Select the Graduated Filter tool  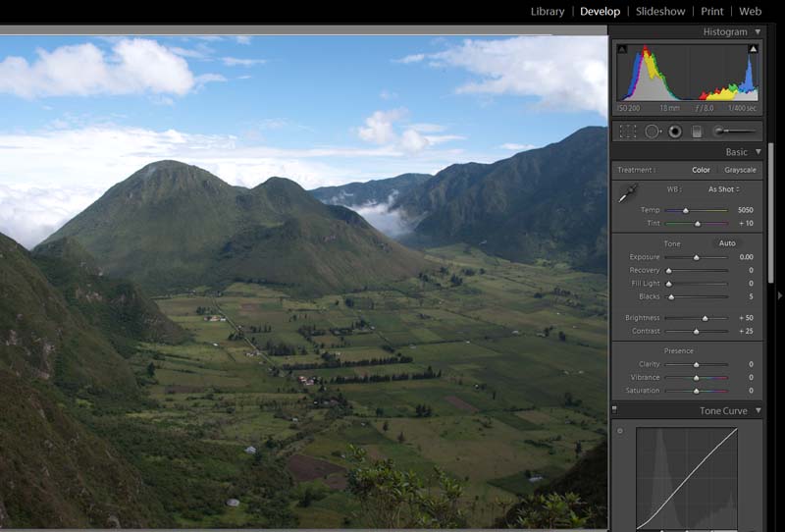697,132
